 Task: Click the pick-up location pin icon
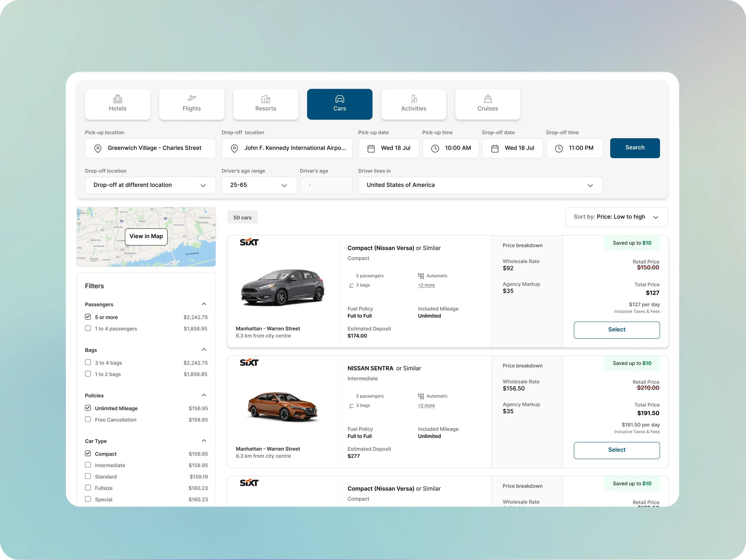pos(98,148)
